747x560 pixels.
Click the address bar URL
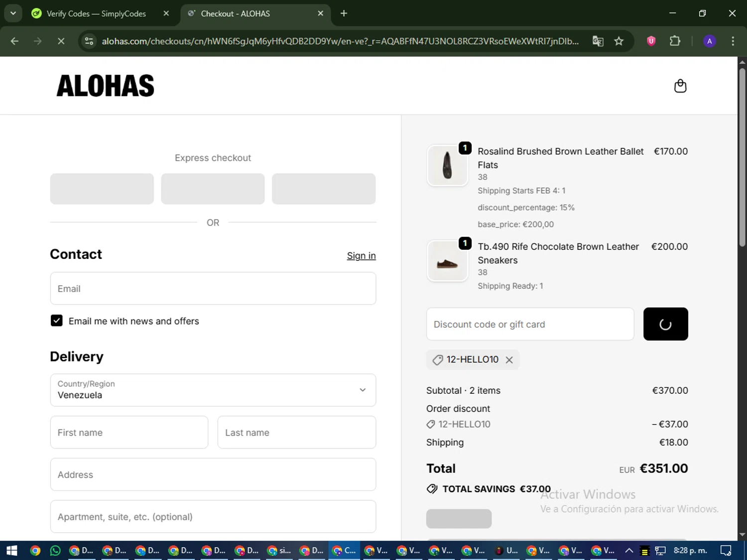pyautogui.click(x=340, y=41)
